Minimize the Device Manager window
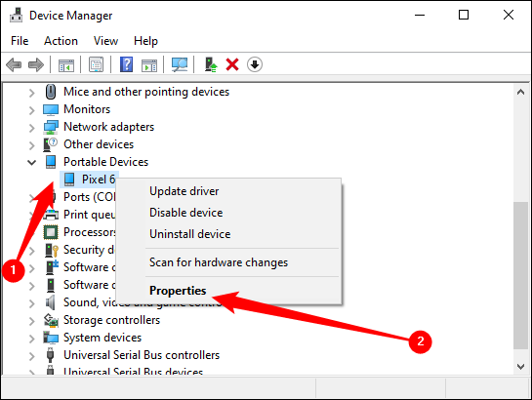Viewport: 532px width, 400px height. [x=420, y=15]
